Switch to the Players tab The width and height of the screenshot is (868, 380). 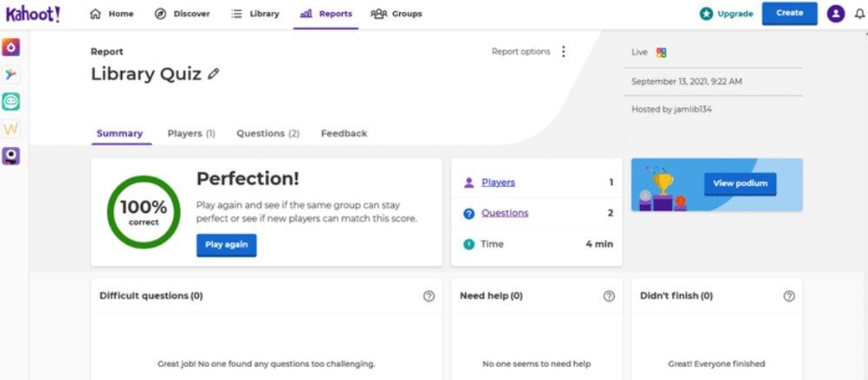190,133
